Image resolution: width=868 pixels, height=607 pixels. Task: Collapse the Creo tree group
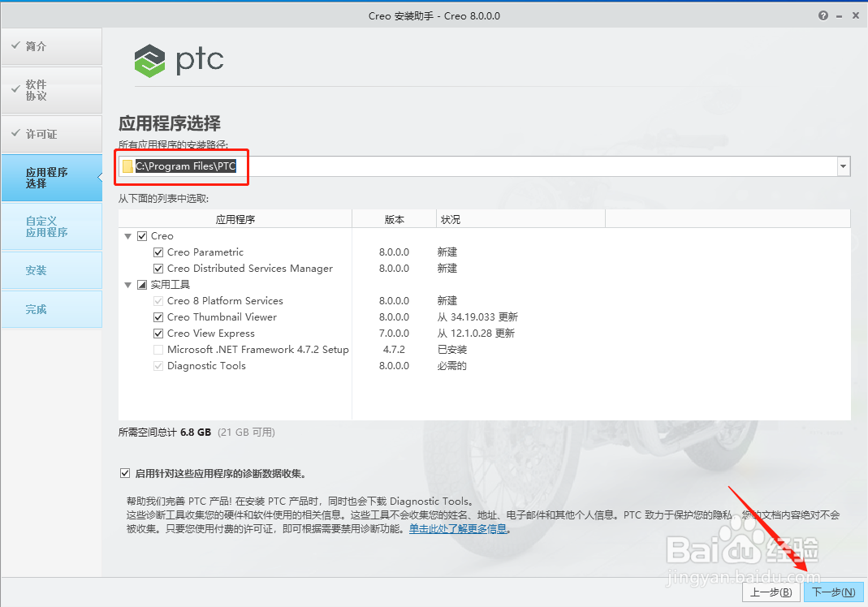tap(127, 236)
